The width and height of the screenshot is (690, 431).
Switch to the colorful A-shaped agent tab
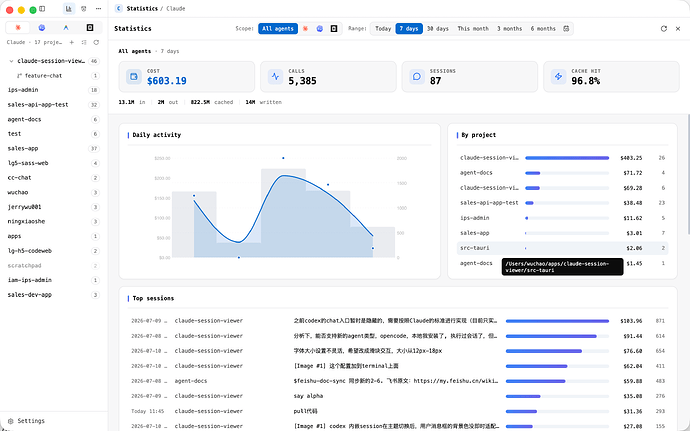(x=66, y=28)
